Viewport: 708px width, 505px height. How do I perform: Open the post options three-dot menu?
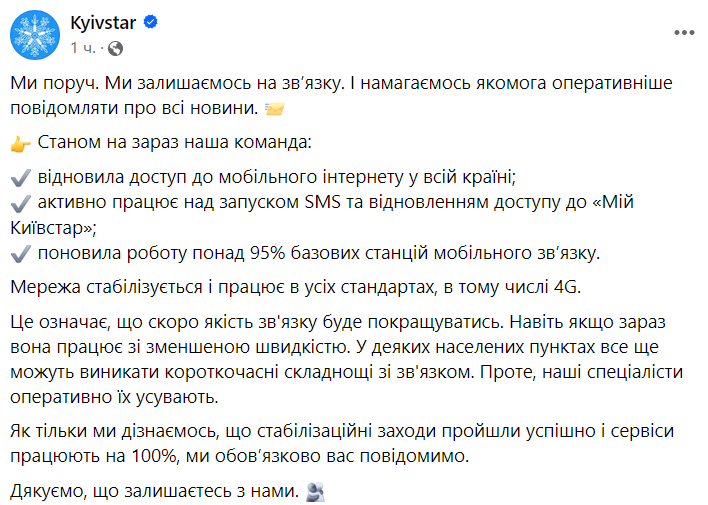(684, 33)
